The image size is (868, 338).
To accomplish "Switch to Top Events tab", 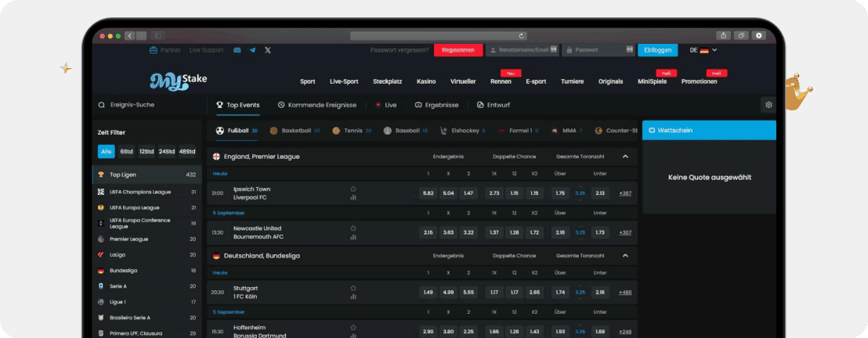I will pos(238,105).
